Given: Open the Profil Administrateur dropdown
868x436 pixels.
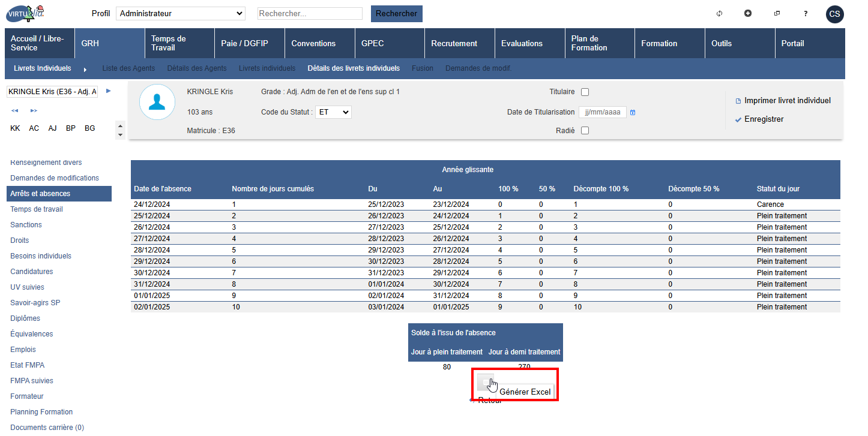Looking at the screenshot, I should pyautogui.click(x=180, y=13).
